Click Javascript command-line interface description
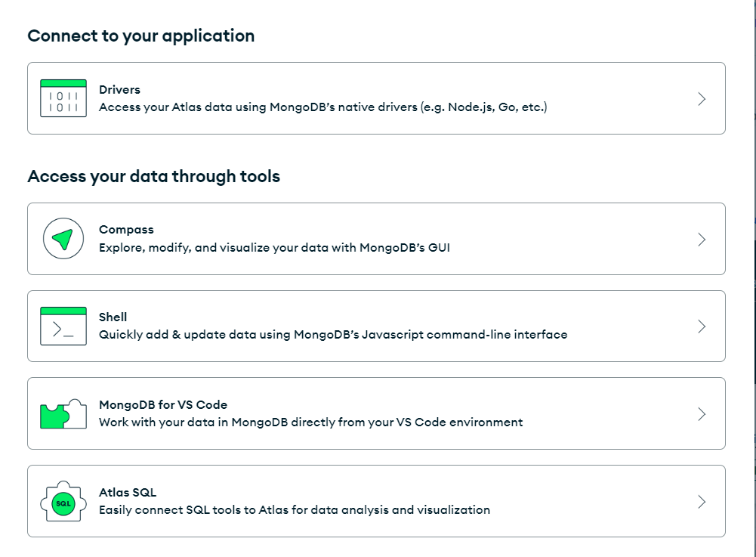The image size is (756, 557). coord(333,334)
